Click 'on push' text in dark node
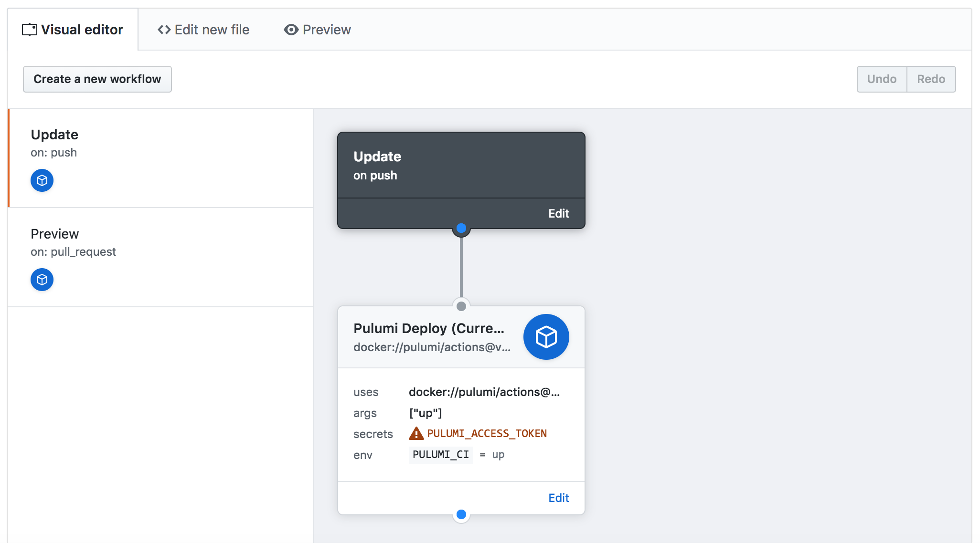The image size is (980, 543). [375, 176]
